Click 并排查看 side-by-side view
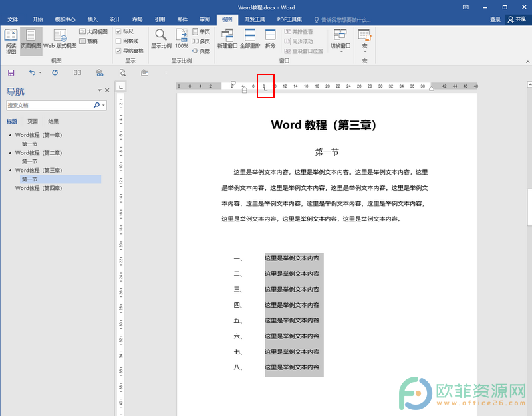This screenshot has width=532, height=416. 298,31
